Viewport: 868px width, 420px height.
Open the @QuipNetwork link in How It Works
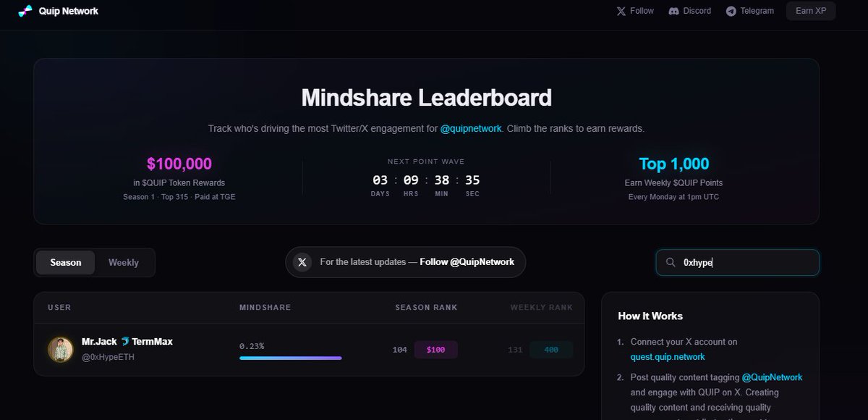(x=772, y=377)
